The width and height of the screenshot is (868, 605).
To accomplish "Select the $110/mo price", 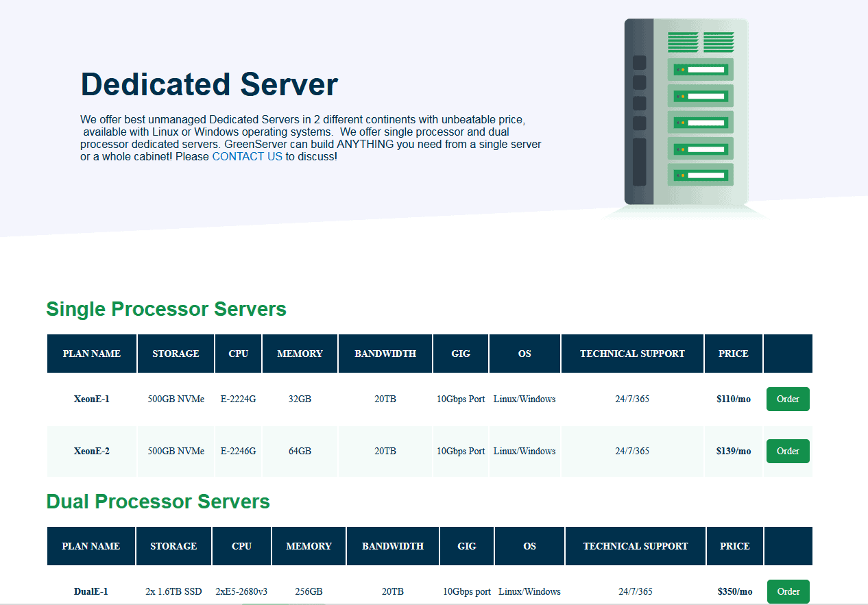I will point(733,399).
